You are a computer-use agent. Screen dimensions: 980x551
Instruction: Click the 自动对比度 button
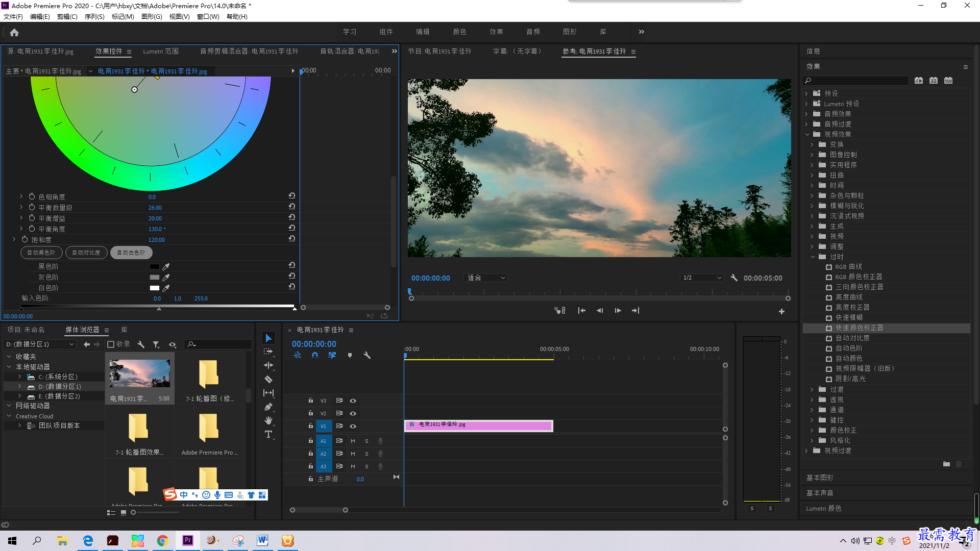coord(86,253)
